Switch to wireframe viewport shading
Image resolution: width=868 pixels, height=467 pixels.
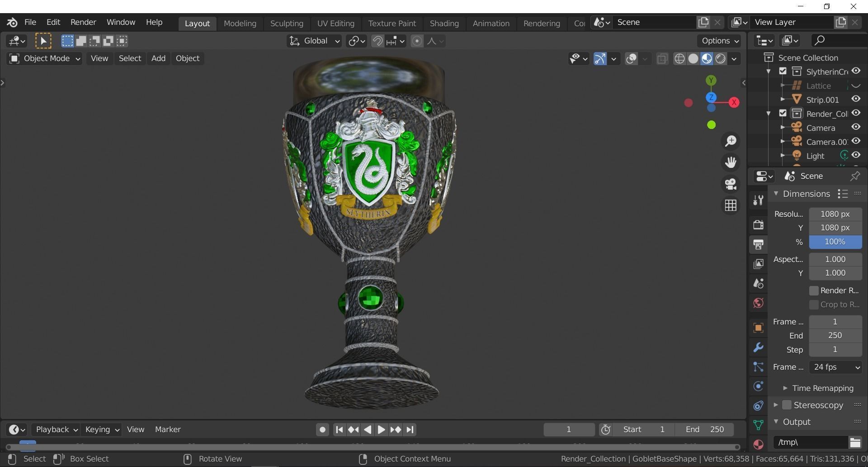click(x=679, y=59)
